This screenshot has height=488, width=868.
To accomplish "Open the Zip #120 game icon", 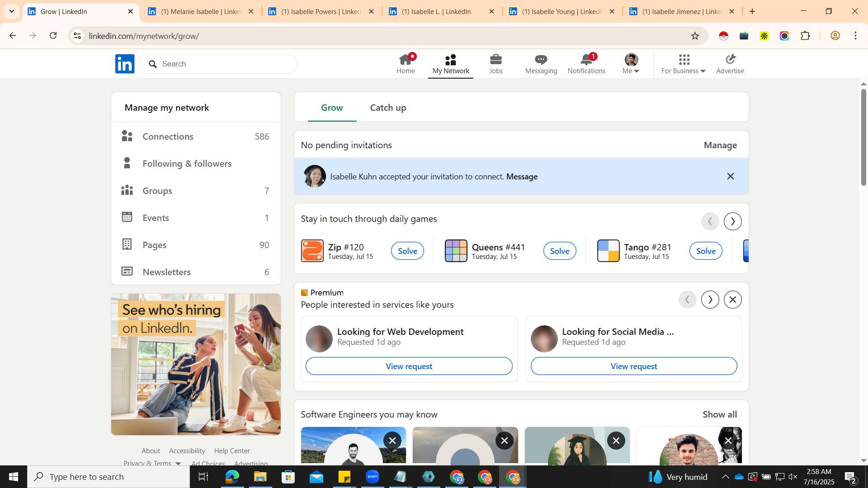I will 312,251.
